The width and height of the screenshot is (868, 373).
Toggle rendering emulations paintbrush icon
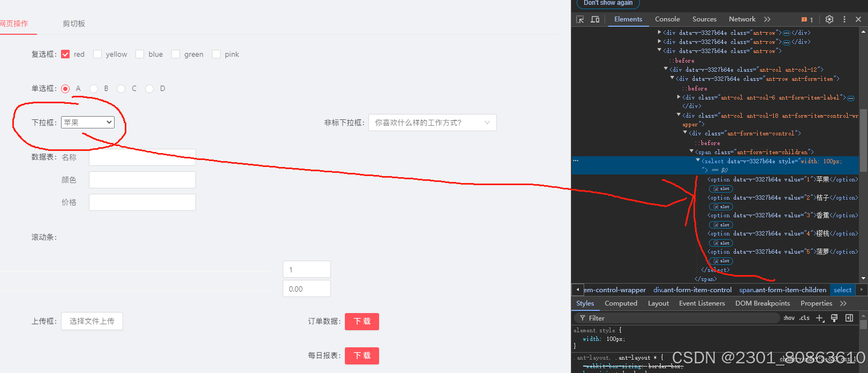[x=834, y=318]
